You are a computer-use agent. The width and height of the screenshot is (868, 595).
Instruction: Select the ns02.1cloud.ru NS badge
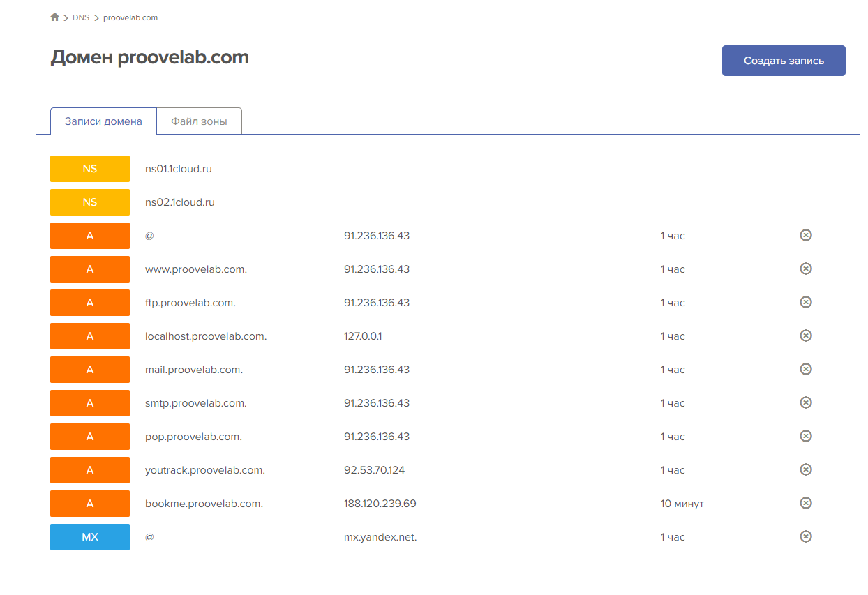90,202
